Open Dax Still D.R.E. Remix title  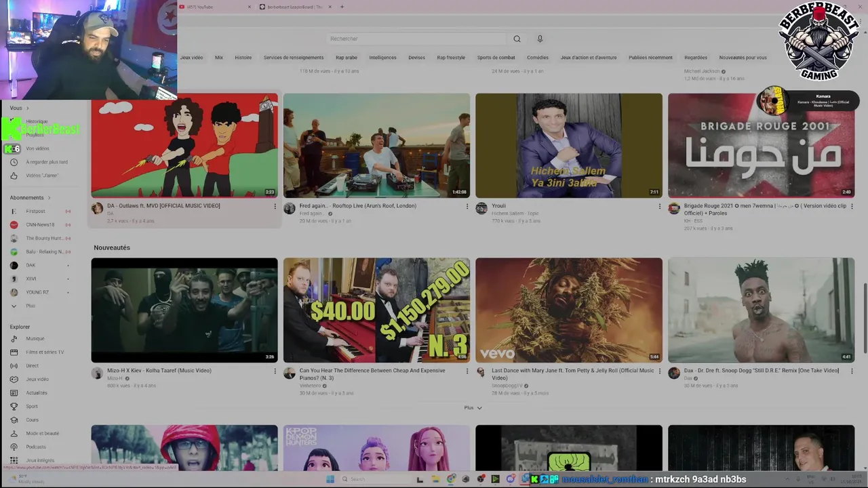coord(762,371)
